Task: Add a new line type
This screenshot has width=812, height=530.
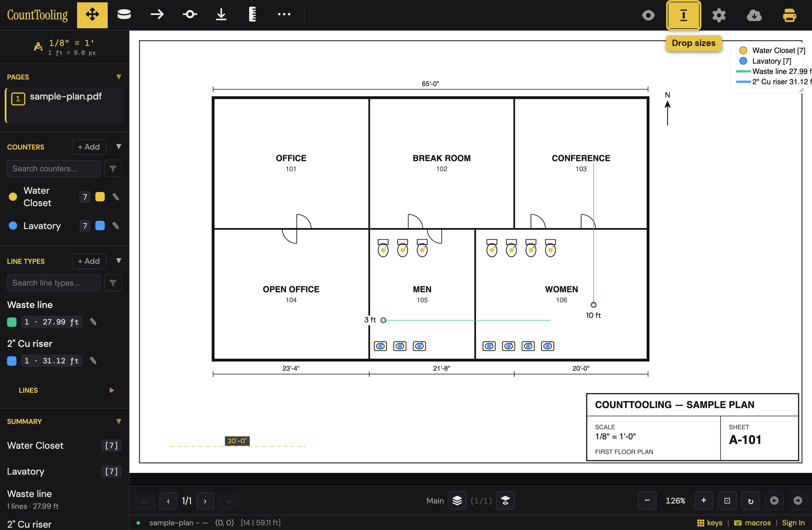Action: 89,261
